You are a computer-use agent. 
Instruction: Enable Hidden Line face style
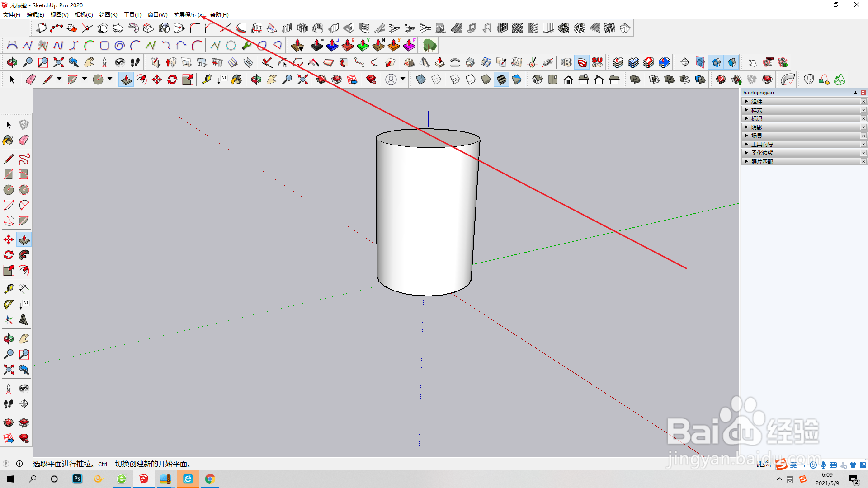tap(471, 80)
